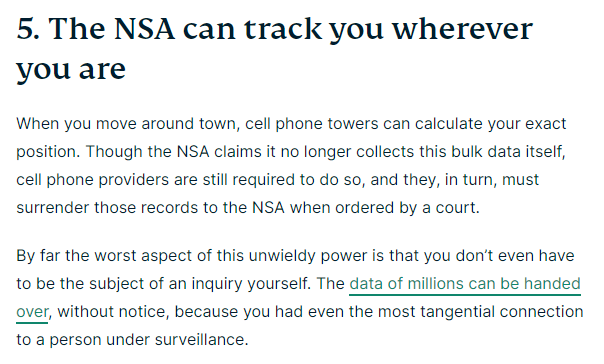Click the words 'tangential connection'
604x364 pixels.
coord(502,312)
